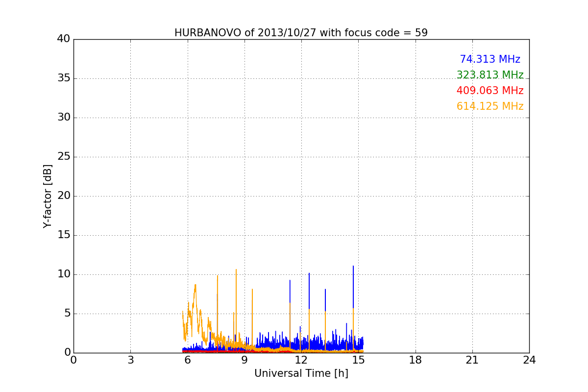Screen dimensions: 588x392
Task: Click the y-axis tick label 40
Action: tap(64, 39)
